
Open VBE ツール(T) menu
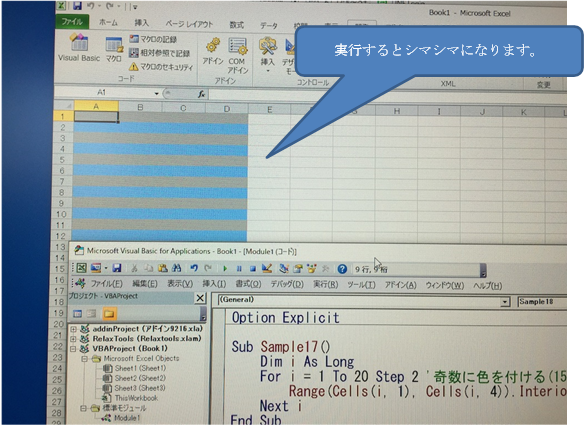361,285
